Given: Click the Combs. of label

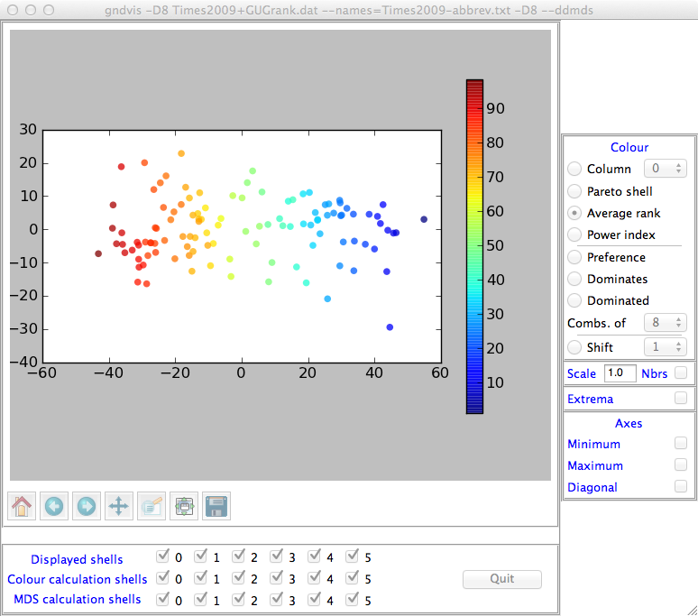Looking at the screenshot, I should [x=596, y=323].
